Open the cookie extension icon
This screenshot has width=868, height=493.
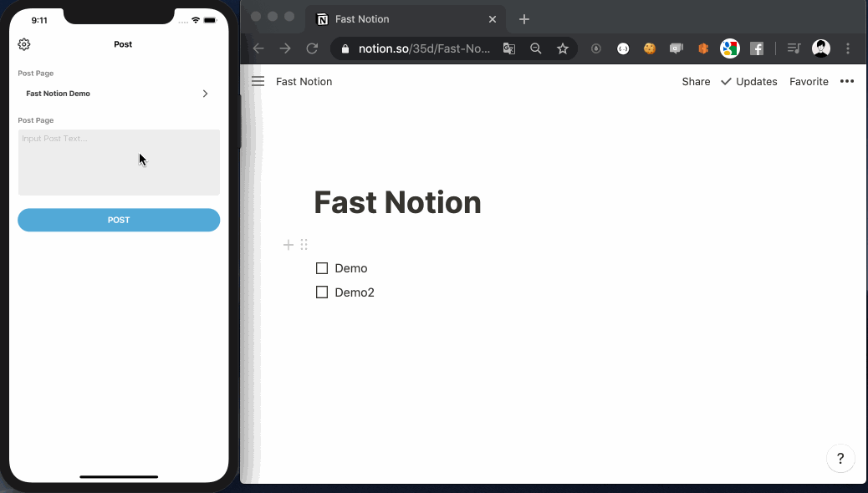click(650, 48)
